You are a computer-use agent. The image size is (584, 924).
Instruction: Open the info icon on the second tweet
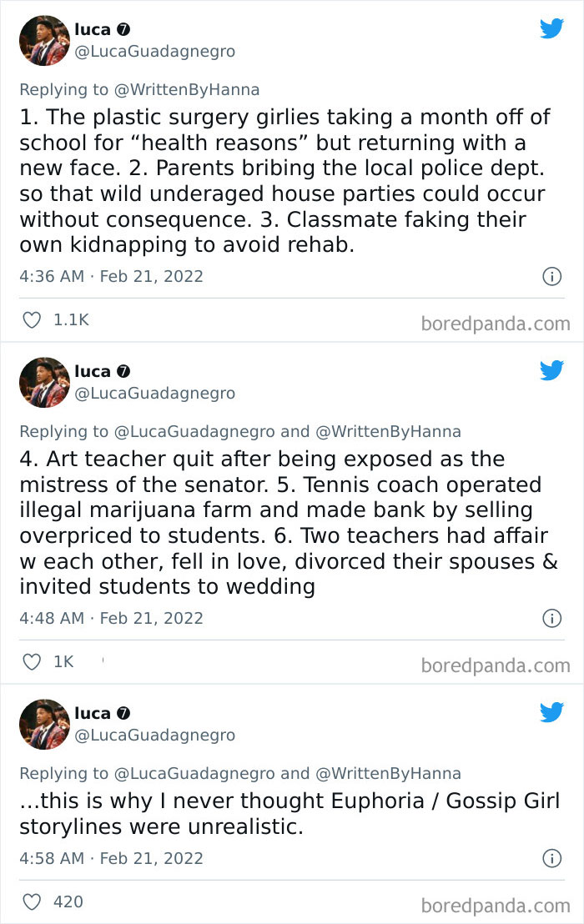(553, 618)
